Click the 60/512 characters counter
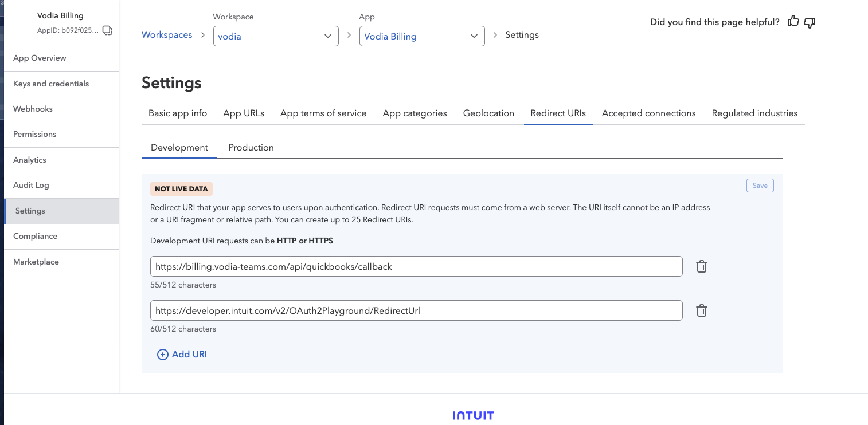The image size is (868, 425). tap(183, 329)
